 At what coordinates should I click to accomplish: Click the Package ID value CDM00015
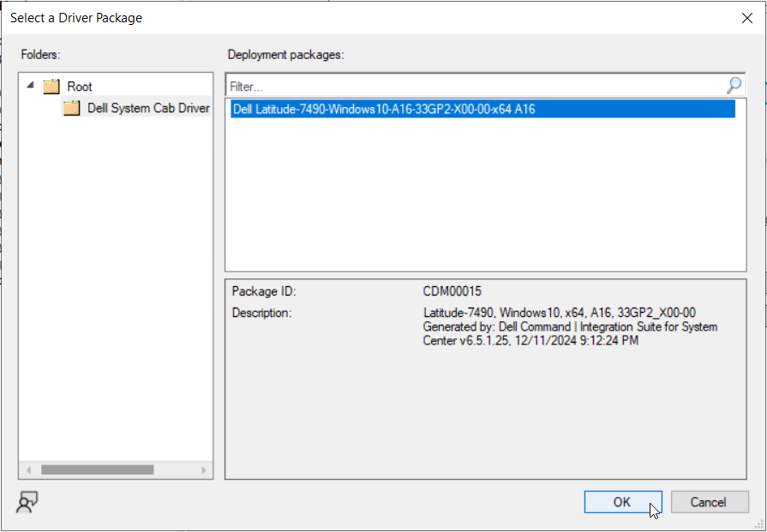click(x=446, y=291)
